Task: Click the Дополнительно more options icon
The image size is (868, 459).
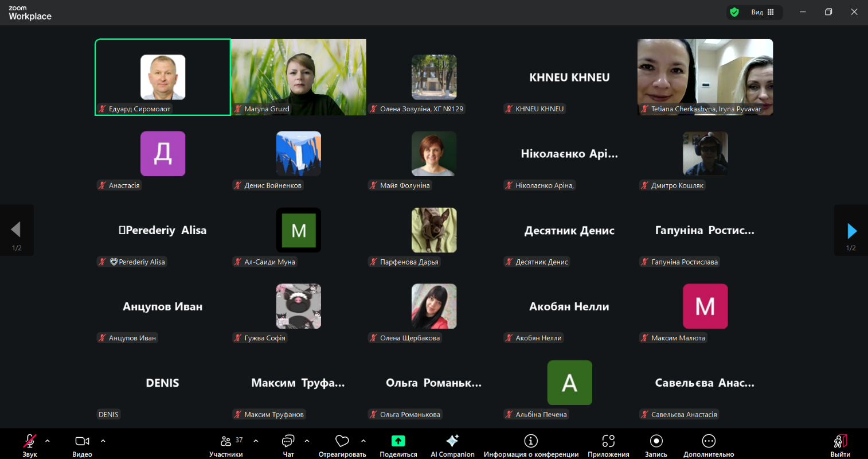Action: [x=709, y=441]
